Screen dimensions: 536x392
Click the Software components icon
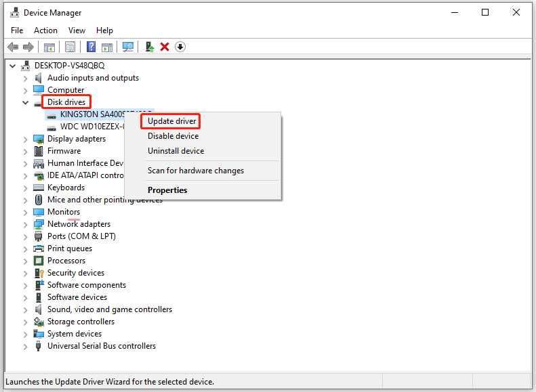39,285
